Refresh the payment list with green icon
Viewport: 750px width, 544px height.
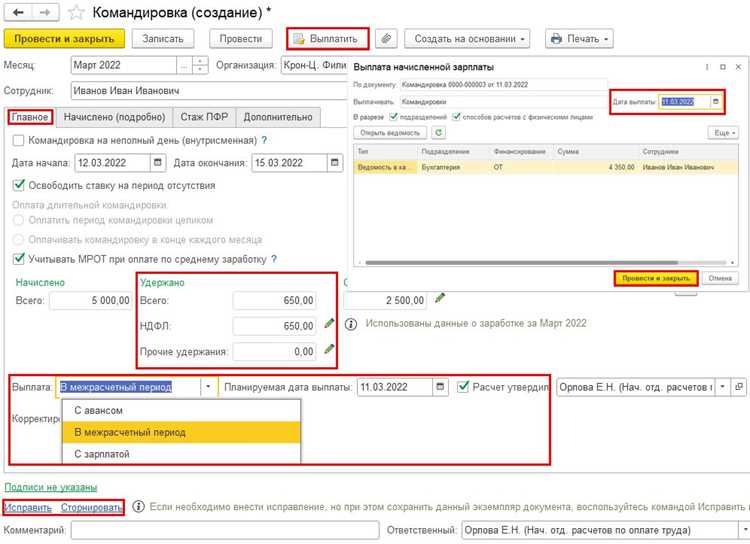438,133
